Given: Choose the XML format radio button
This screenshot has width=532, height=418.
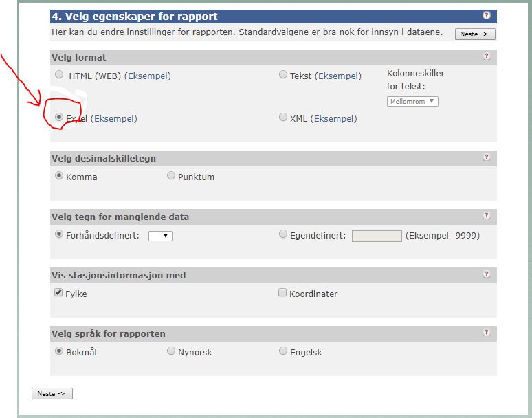Looking at the screenshot, I should click(283, 117).
